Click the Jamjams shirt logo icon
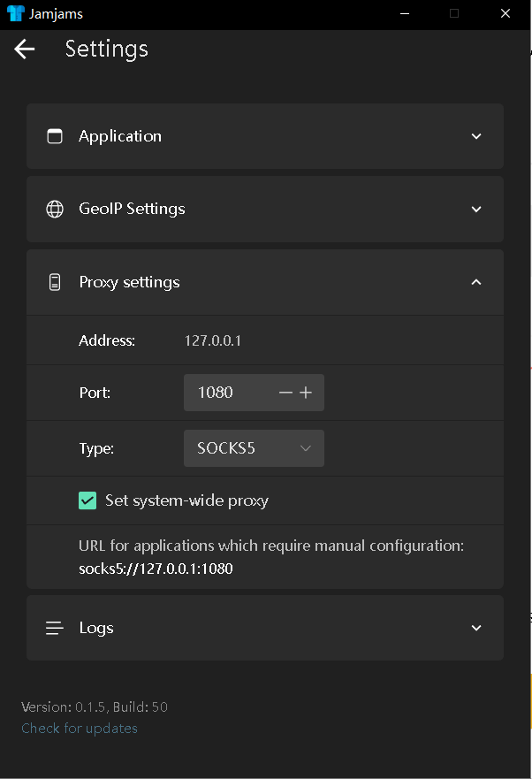Screen dimensions: 532x779 [x=16, y=13]
